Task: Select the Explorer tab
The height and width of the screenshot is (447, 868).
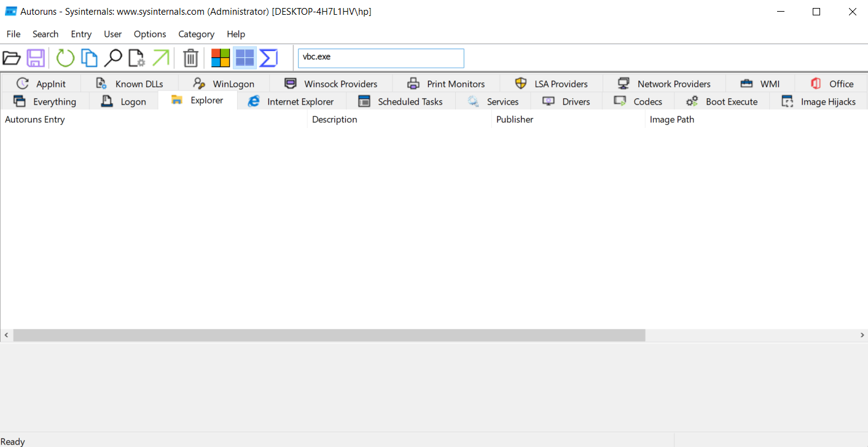Action: (x=198, y=100)
